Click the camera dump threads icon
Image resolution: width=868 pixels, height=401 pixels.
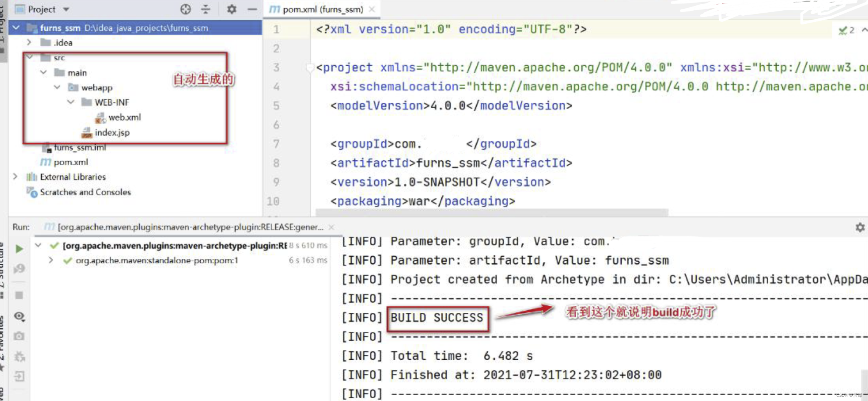pos(19,336)
